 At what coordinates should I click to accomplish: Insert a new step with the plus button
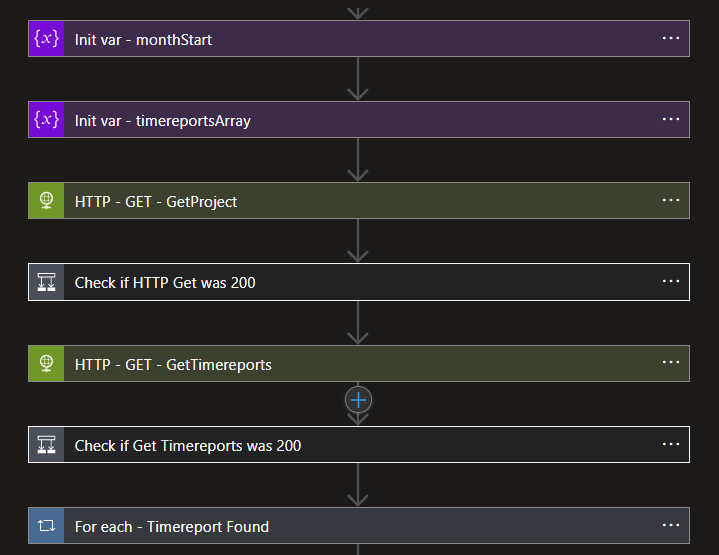tap(358, 399)
